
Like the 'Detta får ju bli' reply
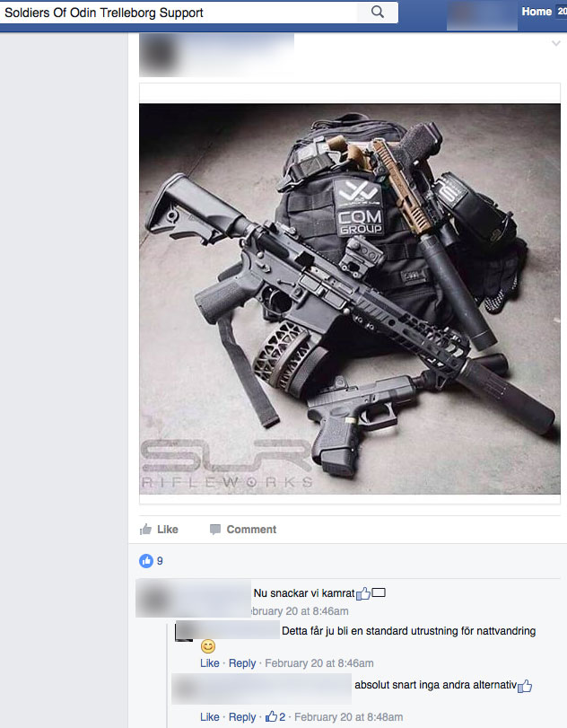pos(210,663)
